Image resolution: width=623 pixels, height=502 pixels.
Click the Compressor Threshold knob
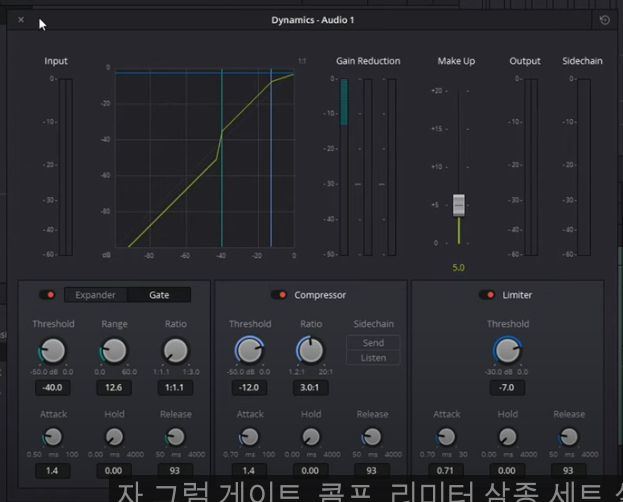coord(249,350)
